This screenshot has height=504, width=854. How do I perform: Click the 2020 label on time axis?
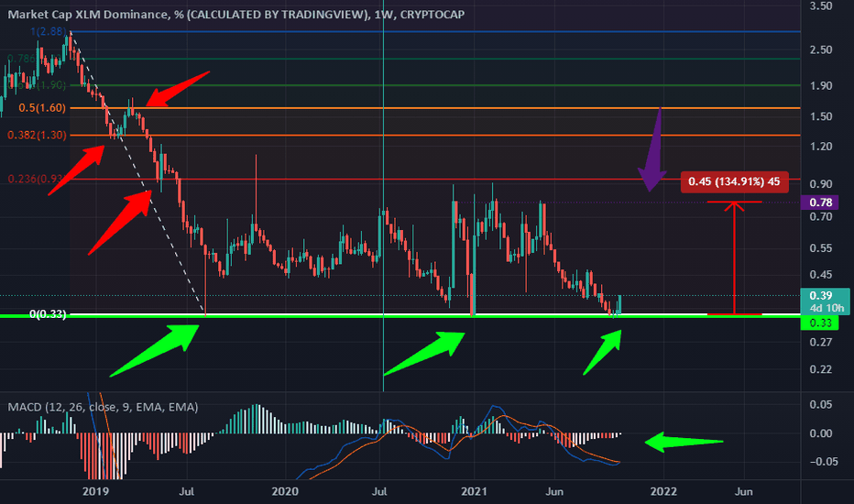(x=285, y=491)
